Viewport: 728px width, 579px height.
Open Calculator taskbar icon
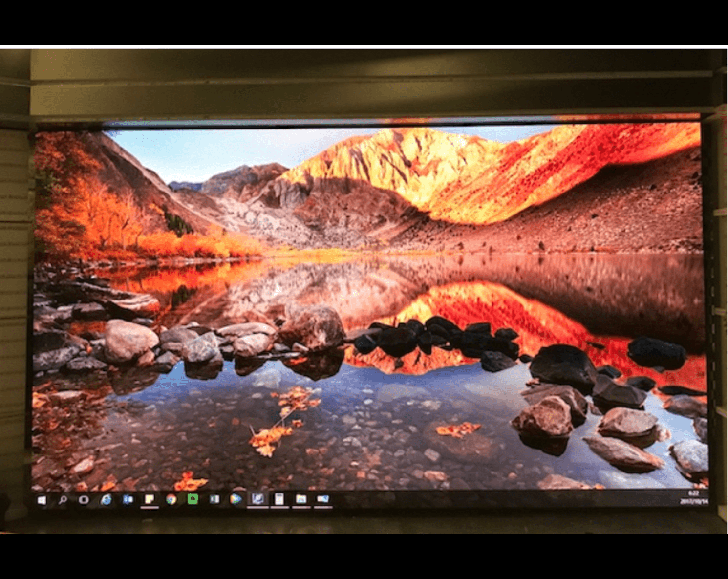point(279,499)
